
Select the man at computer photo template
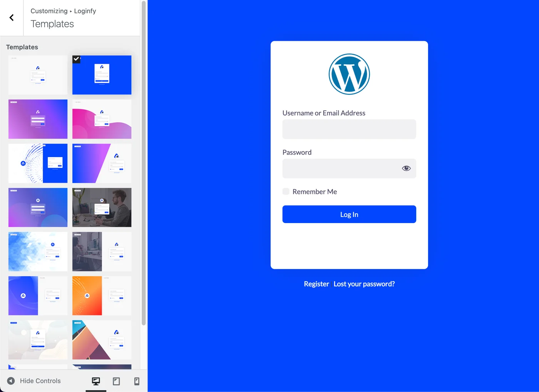tap(102, 207)
